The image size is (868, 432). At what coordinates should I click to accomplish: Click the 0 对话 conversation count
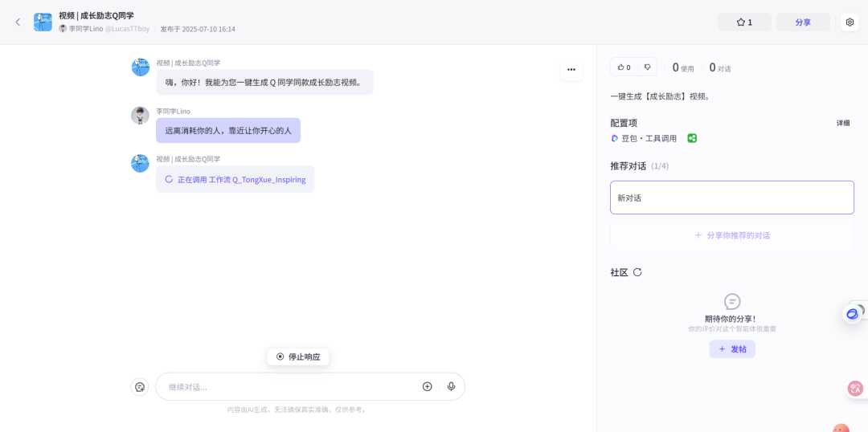tap(720, 67)
